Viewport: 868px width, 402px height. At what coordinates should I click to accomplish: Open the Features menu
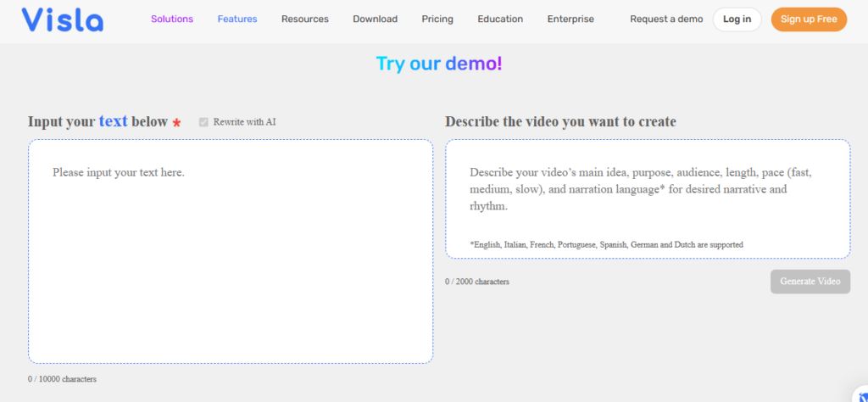237,19
